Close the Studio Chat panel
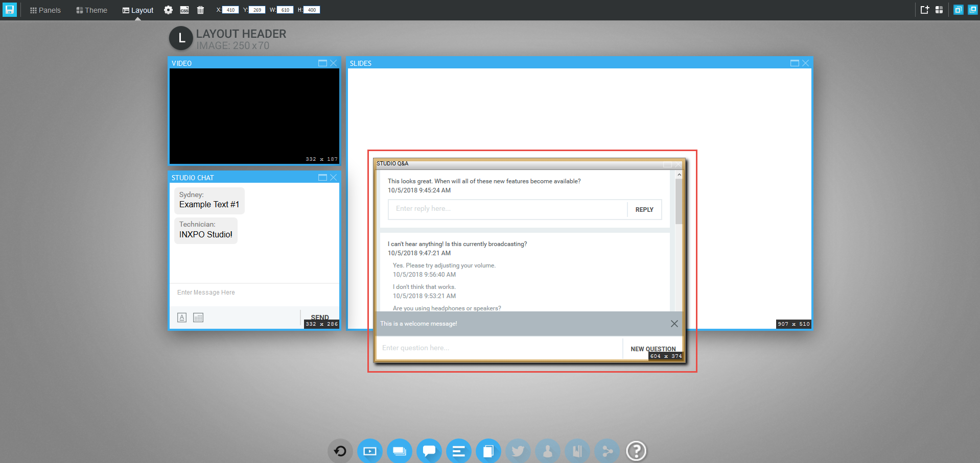This screenshot has width=980, height=463. point(334,177)
